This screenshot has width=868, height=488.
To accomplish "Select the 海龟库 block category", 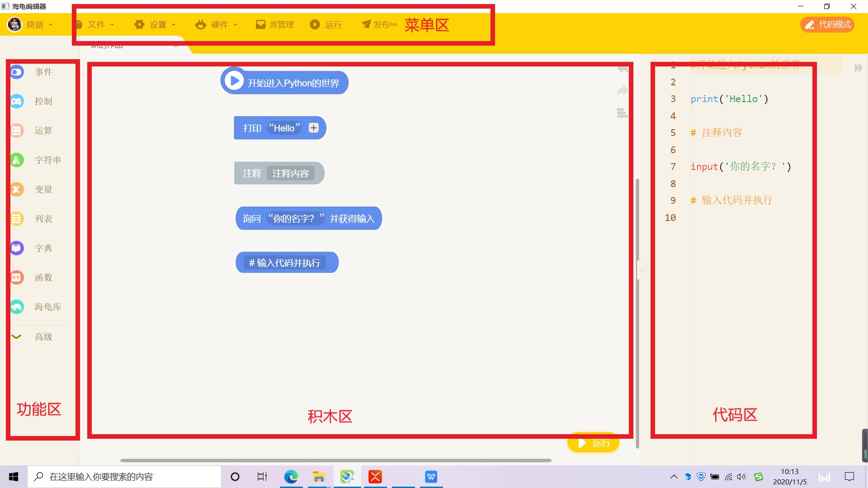I will tap(35, 307).
